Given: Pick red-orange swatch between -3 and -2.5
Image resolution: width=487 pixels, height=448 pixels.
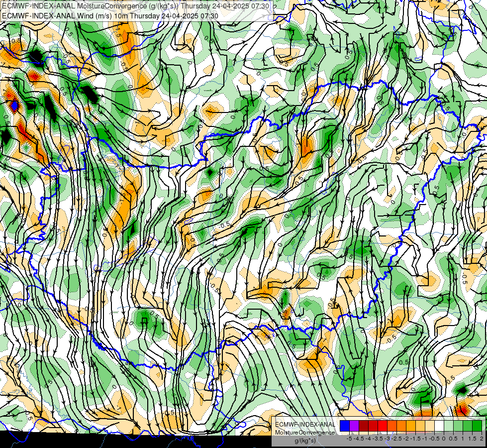Looking at the screenshot, I should tap(392, 426).
